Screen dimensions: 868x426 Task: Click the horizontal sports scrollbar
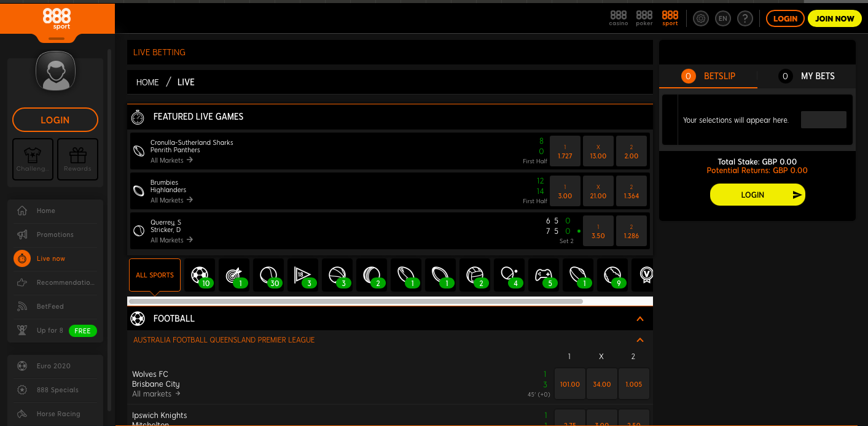(356, 301)
